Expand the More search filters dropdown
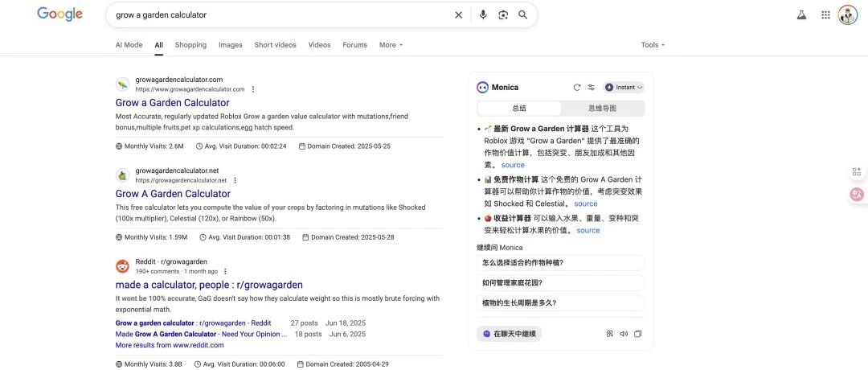The image size is (868, 370). [391, 45]
